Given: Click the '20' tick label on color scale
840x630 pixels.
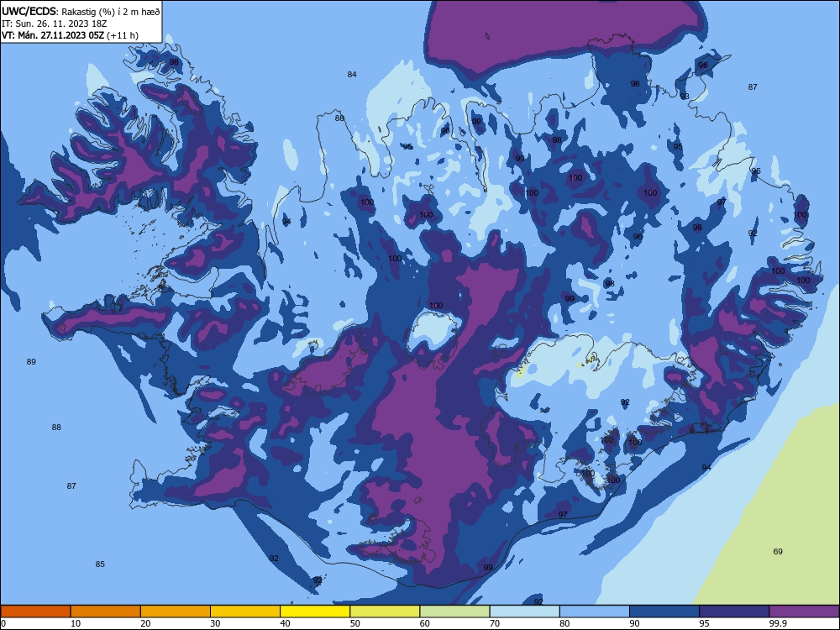Looking at the screenshot, I should 145,623.
